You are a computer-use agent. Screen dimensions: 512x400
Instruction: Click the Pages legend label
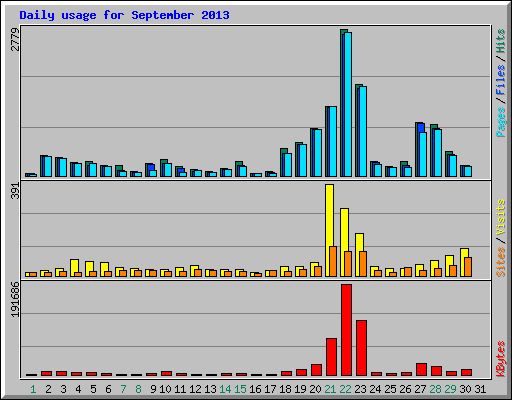501,122
